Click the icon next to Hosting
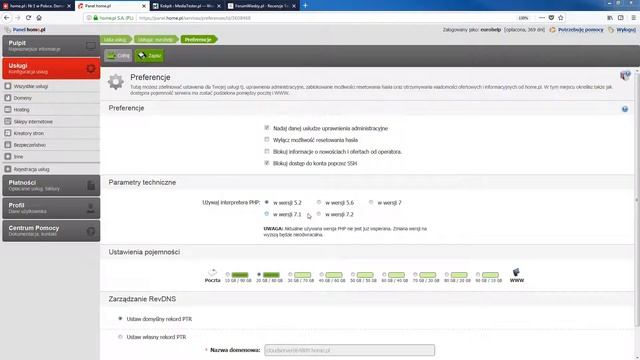This screenshot has height=360, width=640. point(8,109)
